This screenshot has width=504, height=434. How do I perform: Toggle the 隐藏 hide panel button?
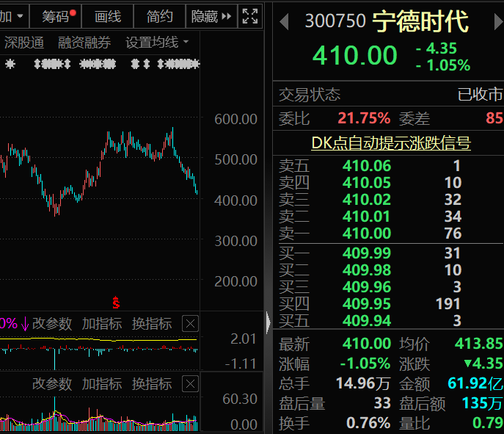[x=211, y=15]
